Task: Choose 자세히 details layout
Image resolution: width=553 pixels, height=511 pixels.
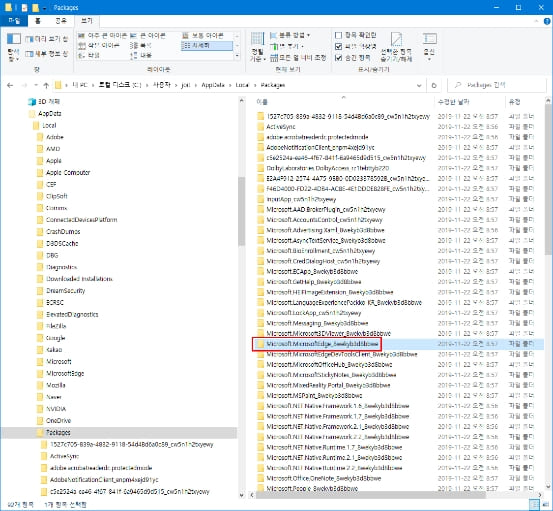Action: 207,45
